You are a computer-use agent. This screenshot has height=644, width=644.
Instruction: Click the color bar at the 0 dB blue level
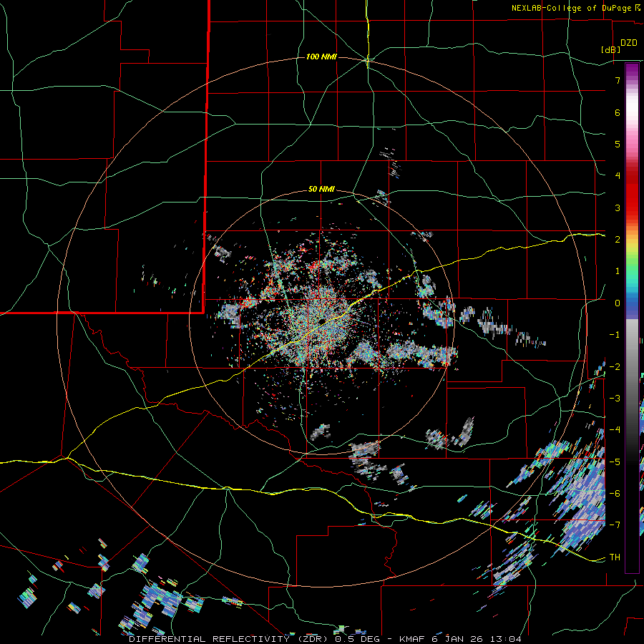632,303
